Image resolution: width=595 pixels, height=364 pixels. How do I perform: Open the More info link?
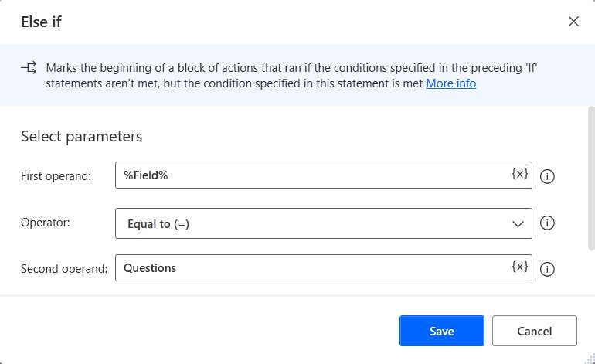[450, 83]
